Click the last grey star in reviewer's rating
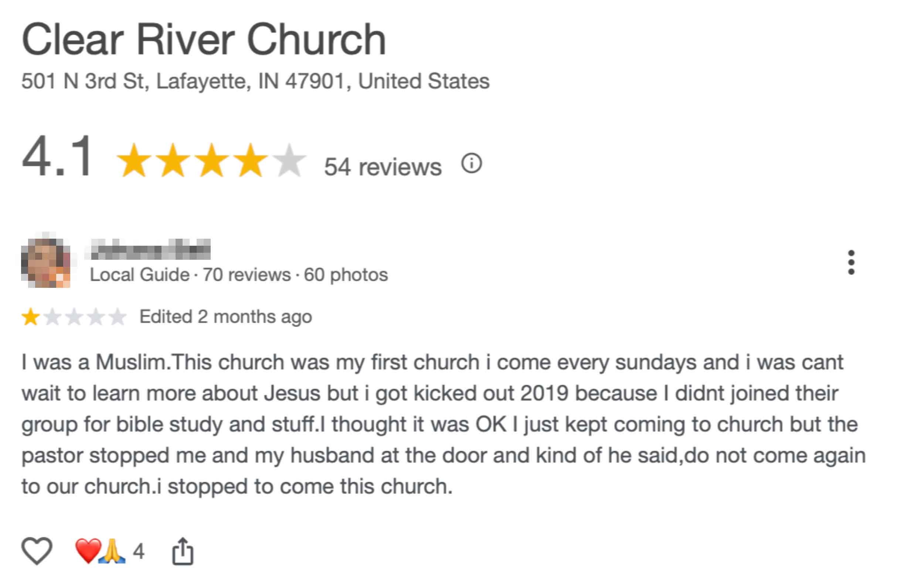The height and width of the screenshot is (579, 924). point(117,317)
